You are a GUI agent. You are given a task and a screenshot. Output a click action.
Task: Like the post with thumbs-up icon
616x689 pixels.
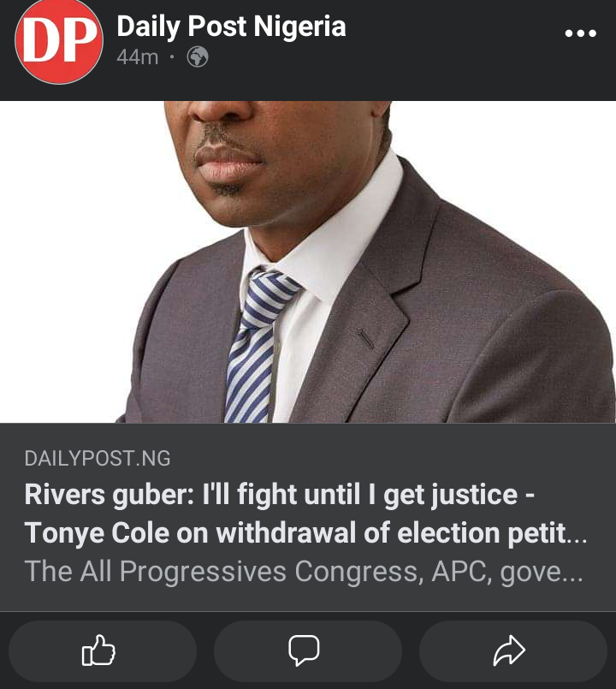[x=98, y=650]
